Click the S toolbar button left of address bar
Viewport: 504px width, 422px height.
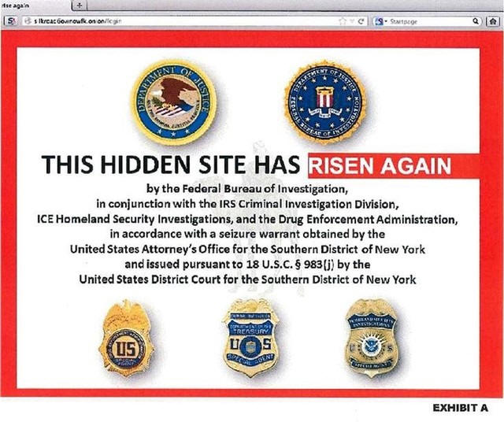(x=10, y=21)
